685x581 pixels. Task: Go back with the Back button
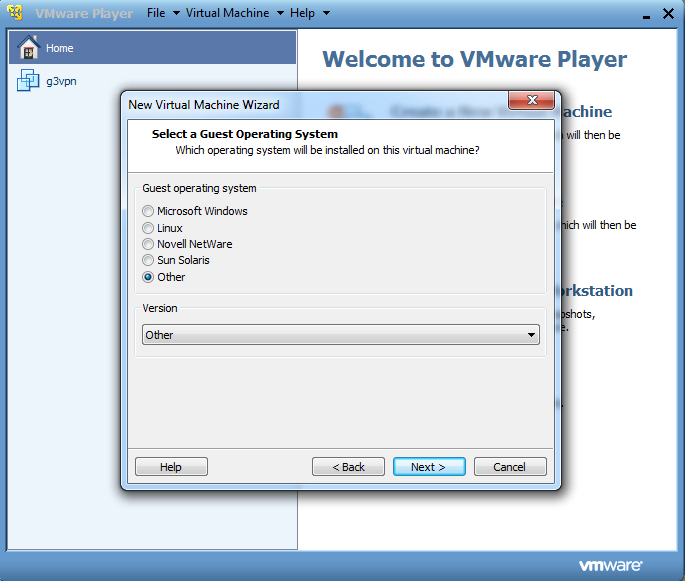[x=348, y=467]
